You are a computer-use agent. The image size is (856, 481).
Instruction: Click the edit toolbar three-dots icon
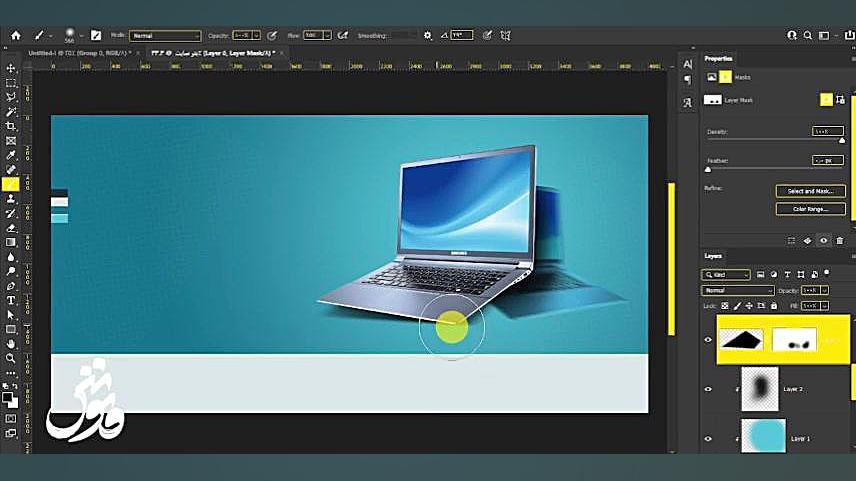pos(10,373)
